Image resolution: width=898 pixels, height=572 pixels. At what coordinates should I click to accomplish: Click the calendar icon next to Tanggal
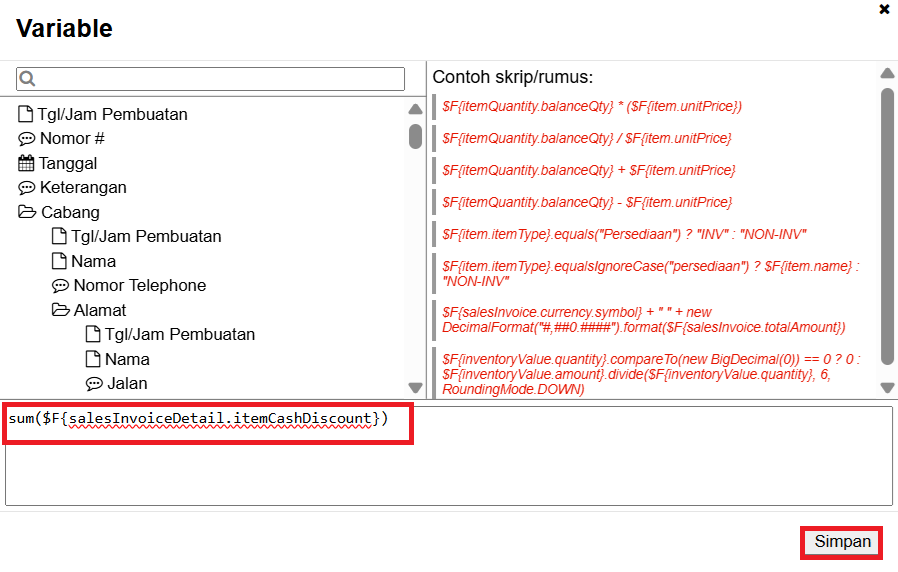(26, 163)
